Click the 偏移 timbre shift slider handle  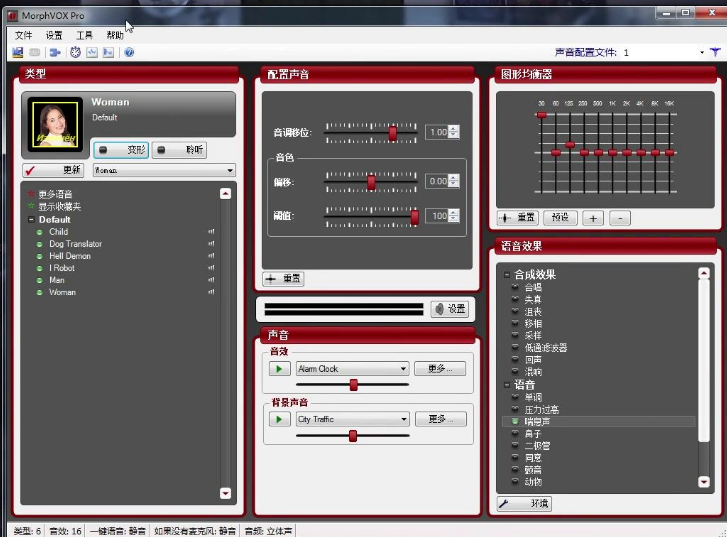tap(371, 182)
